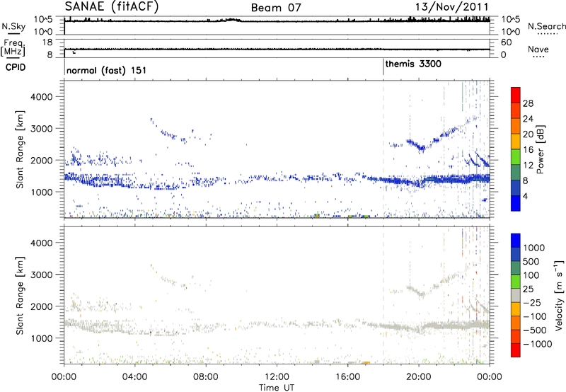Click the red -1000 Velocity colorbar segment

[516, 350]
